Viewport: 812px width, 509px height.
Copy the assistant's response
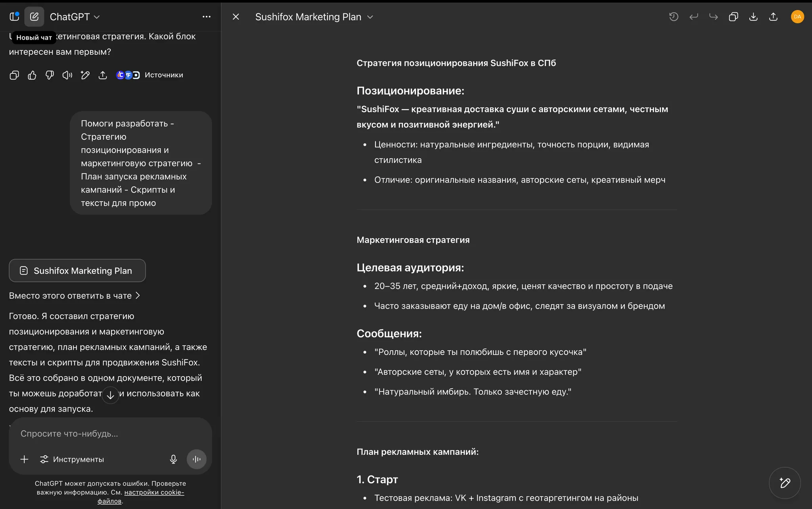pyautogui.click(x=14, y=75)
